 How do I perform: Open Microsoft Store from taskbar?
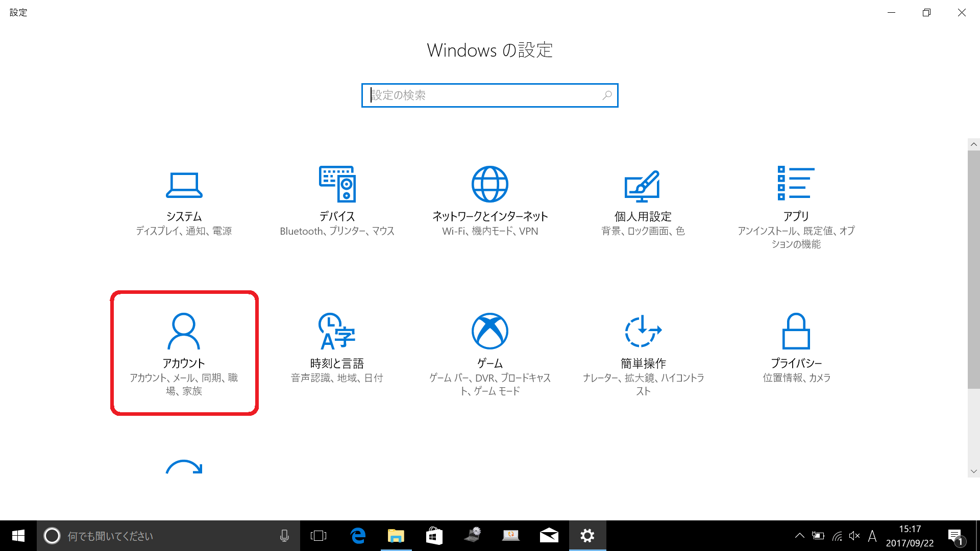(434, 536)
